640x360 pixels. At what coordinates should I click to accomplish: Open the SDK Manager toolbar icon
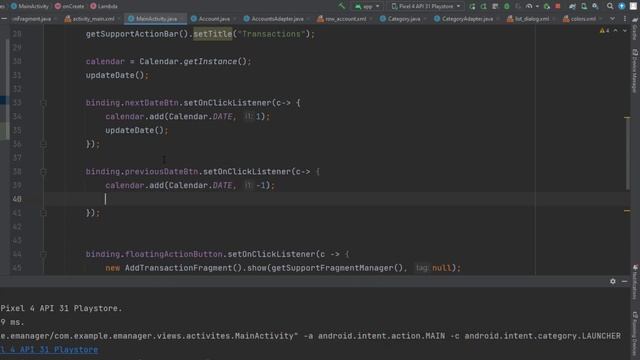click(x=596, y=6)
